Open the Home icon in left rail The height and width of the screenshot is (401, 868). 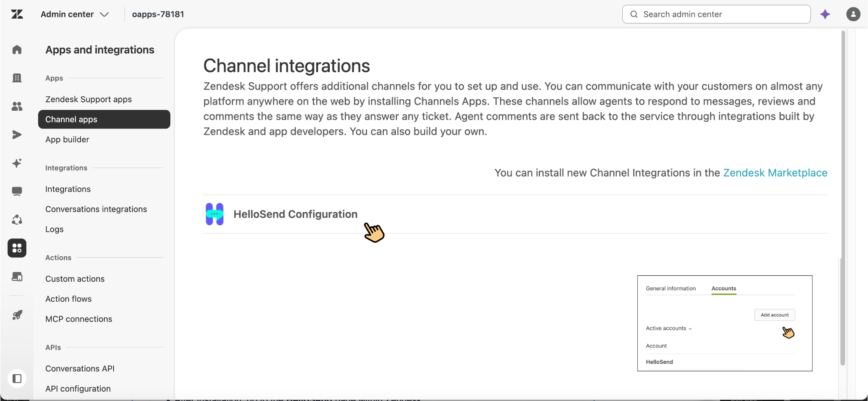tap(17, 50)
